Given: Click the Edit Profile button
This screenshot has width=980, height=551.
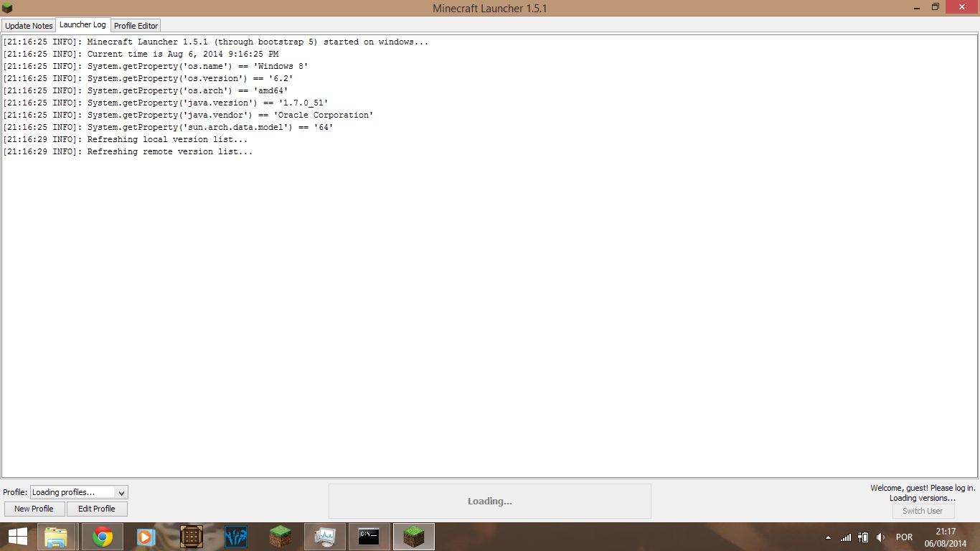Looking at the screenshot, I should click(97, 509).
